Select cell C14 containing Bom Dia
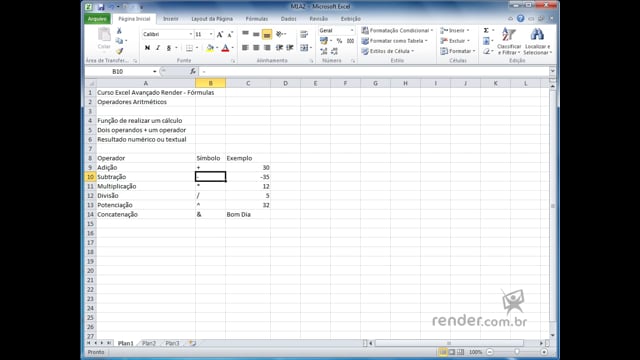 (248, 214)
